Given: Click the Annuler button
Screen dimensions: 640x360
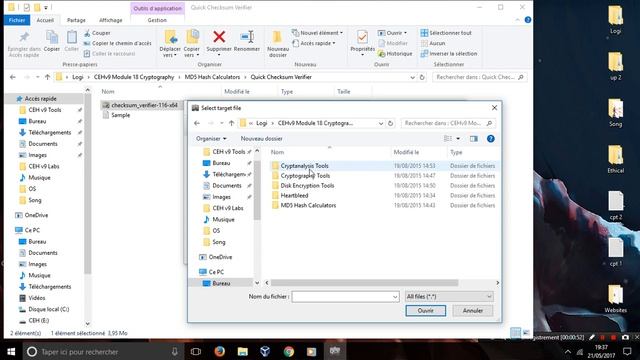Looking at the screenshot, I should [473, 311].
